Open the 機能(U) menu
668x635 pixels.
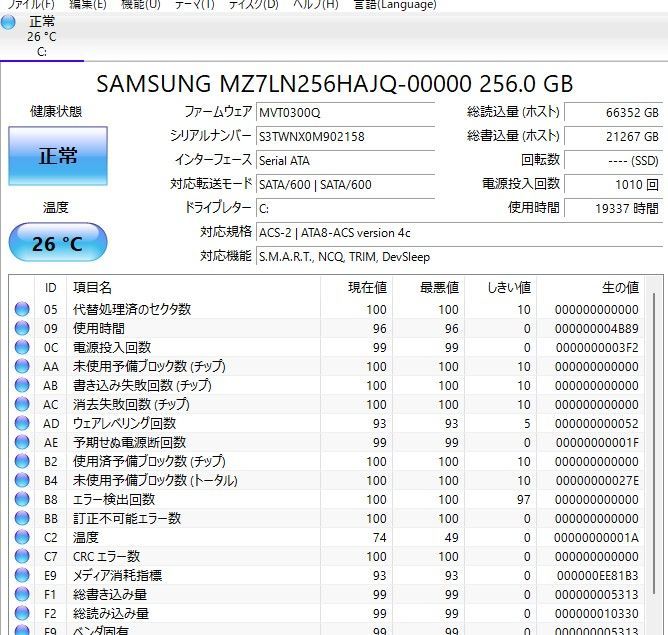click(x=141, y=5)
